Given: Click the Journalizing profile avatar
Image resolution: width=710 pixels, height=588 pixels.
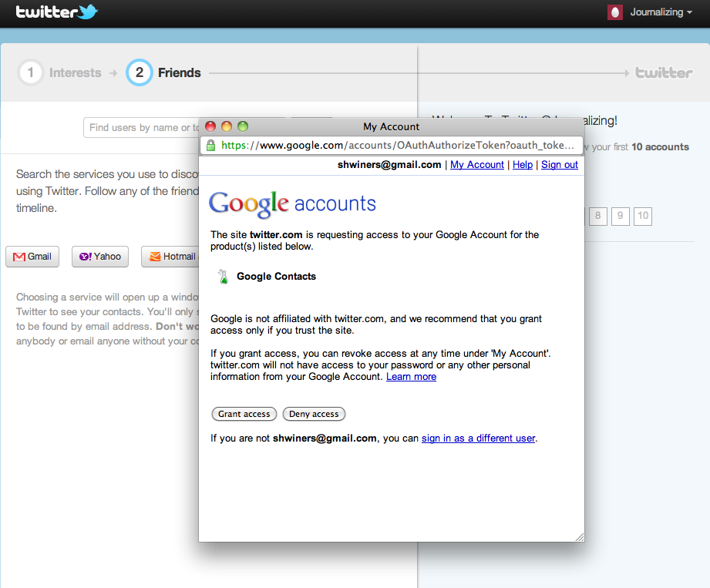Looking at the screenshot, I should 614,12.
